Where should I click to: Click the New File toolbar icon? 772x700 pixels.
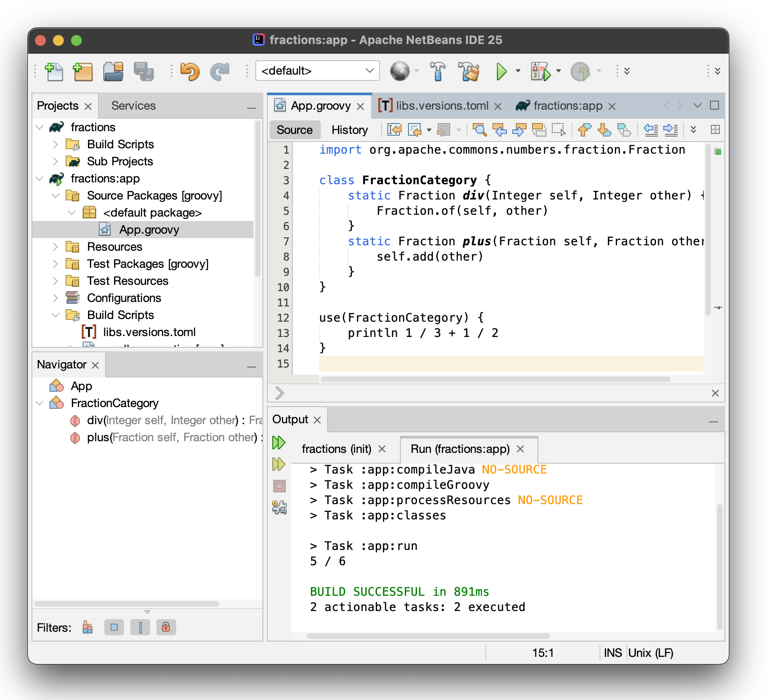click(54, 71)
